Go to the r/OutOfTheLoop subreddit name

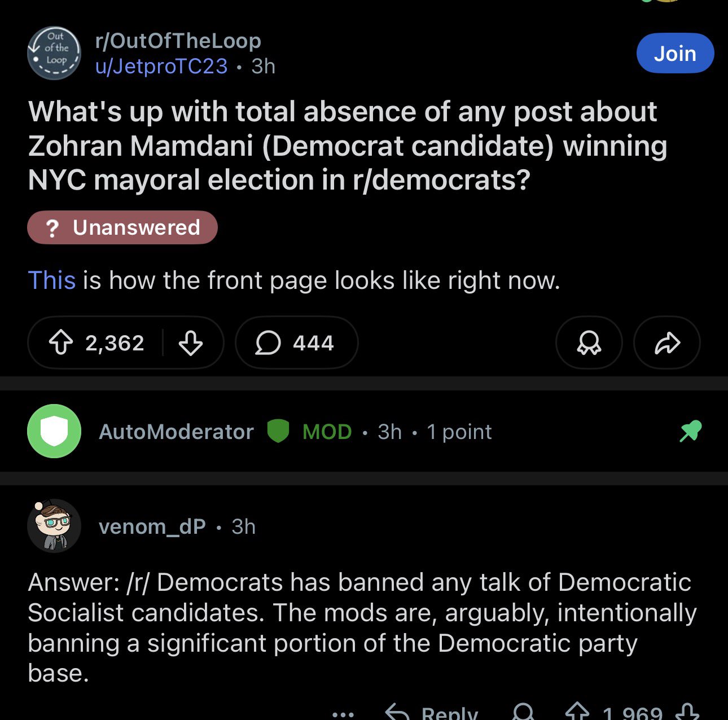[178, 41]
